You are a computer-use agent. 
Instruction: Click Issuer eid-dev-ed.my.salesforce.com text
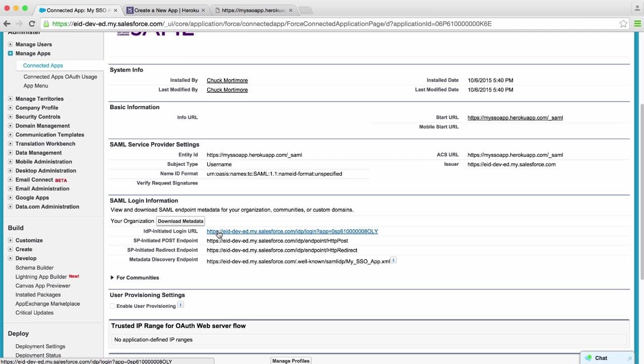click(512, 164)
